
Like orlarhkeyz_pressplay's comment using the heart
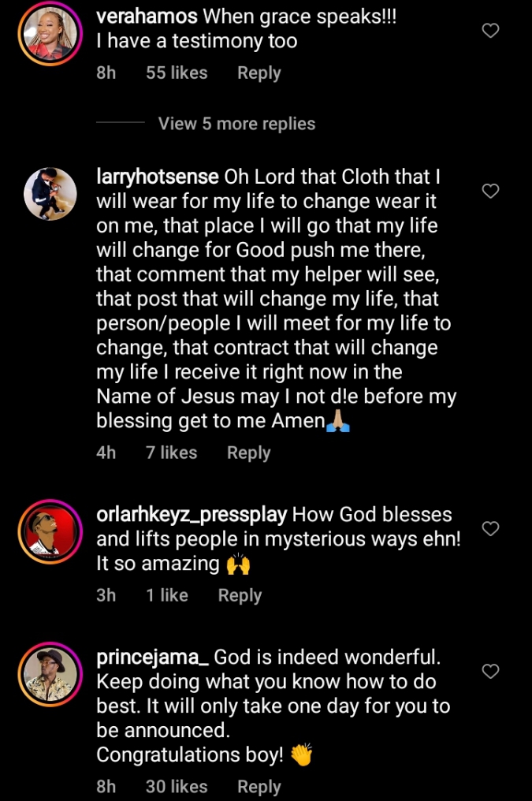point(490,528)
